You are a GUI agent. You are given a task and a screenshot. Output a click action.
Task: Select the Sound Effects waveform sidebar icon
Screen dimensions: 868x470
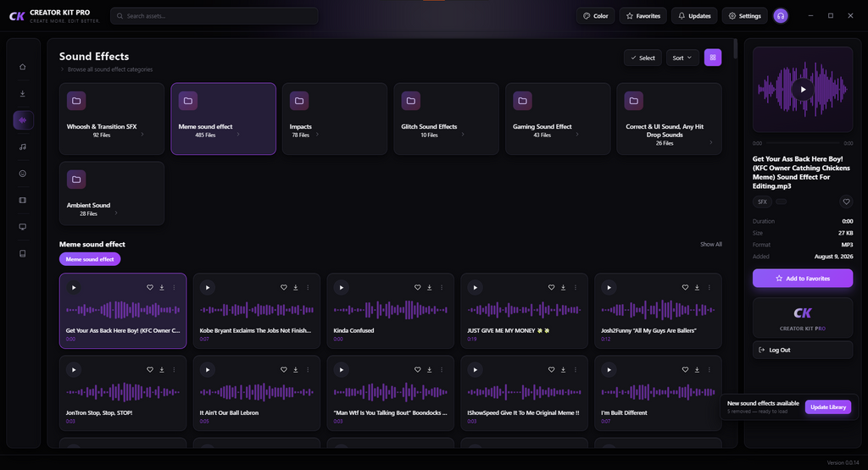(23, 120)
